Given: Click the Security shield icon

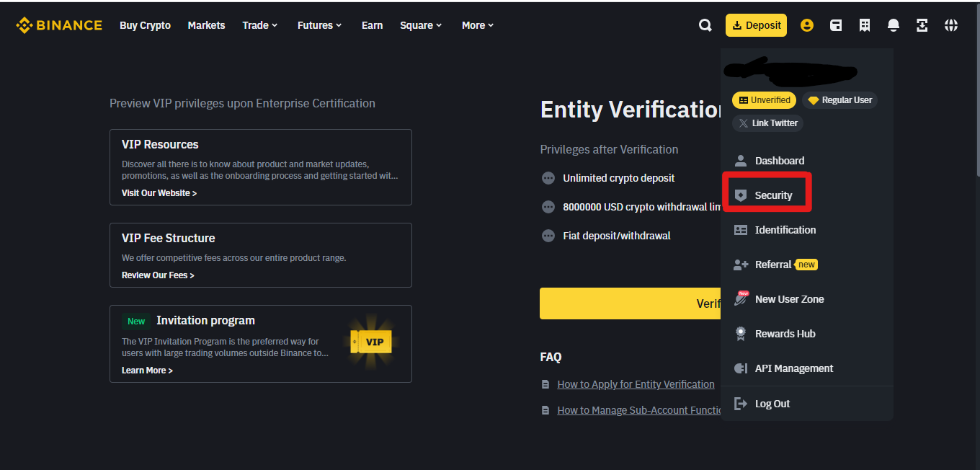Looking at the screenshot, I should click(x=740, y=195).
